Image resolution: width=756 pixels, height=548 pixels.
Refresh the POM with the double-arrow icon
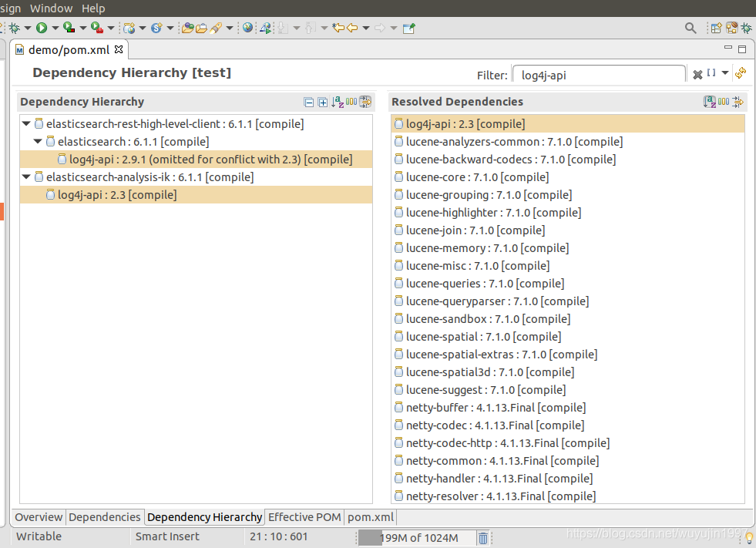coord(740,72)
